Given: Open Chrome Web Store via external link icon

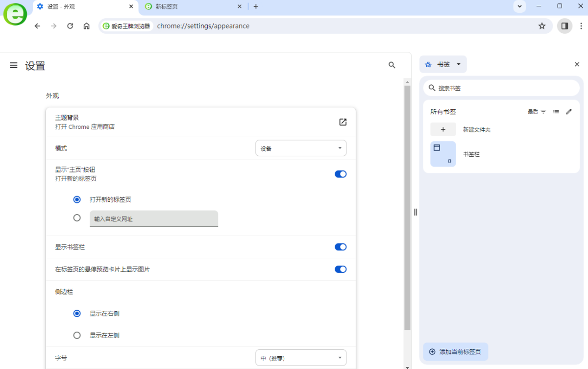Looking at the screenshot, I should click(343, 122).
